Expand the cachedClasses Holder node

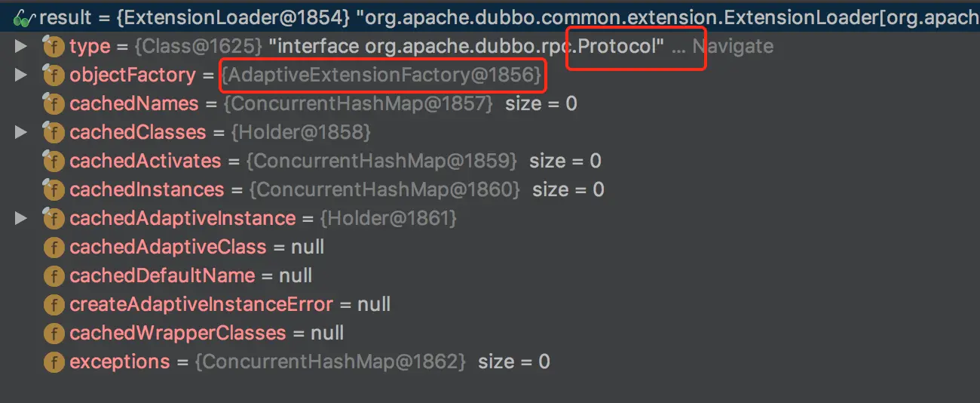click(21, 133)
